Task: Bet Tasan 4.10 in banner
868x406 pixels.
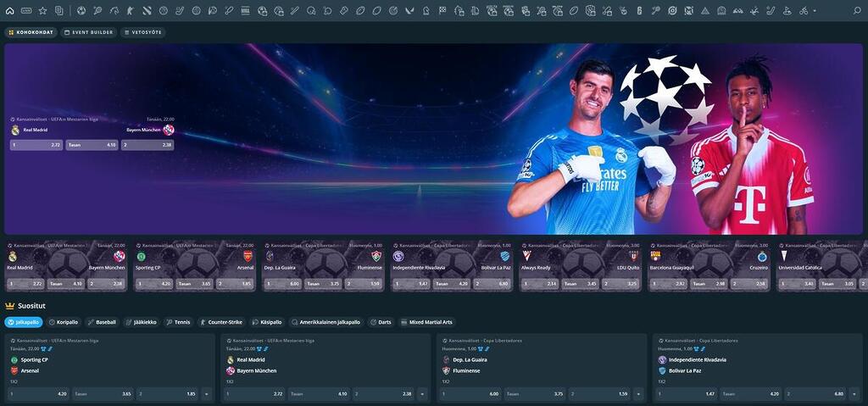Action: coord(92,145)
